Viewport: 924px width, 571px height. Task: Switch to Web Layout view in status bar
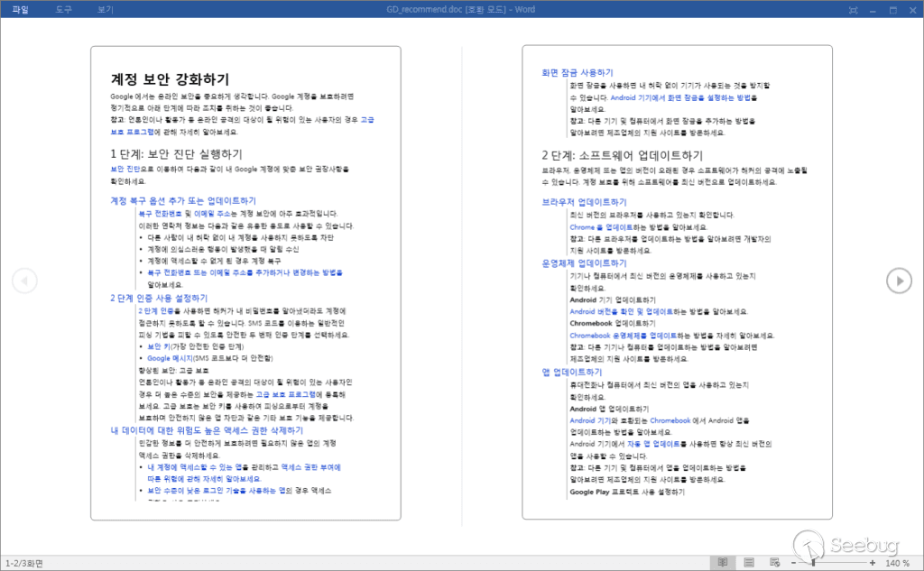tap(773, 563)
